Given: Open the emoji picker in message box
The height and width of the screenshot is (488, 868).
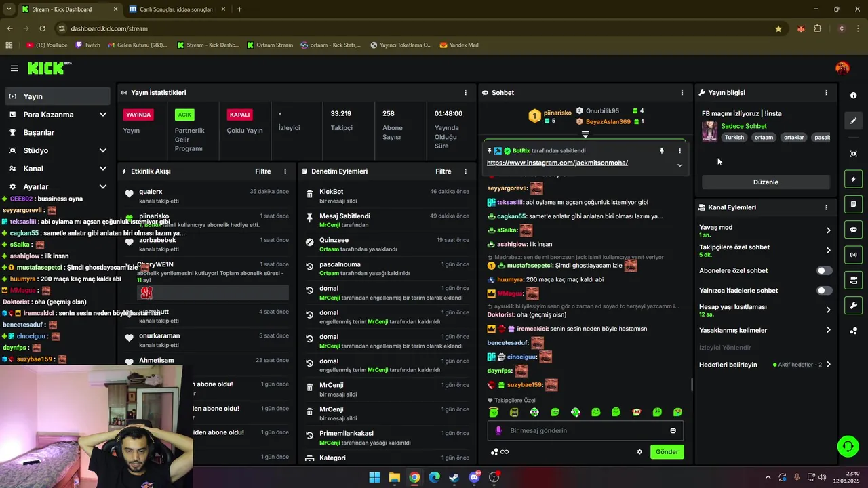Looking at the screenshot, I should point(673,430).
